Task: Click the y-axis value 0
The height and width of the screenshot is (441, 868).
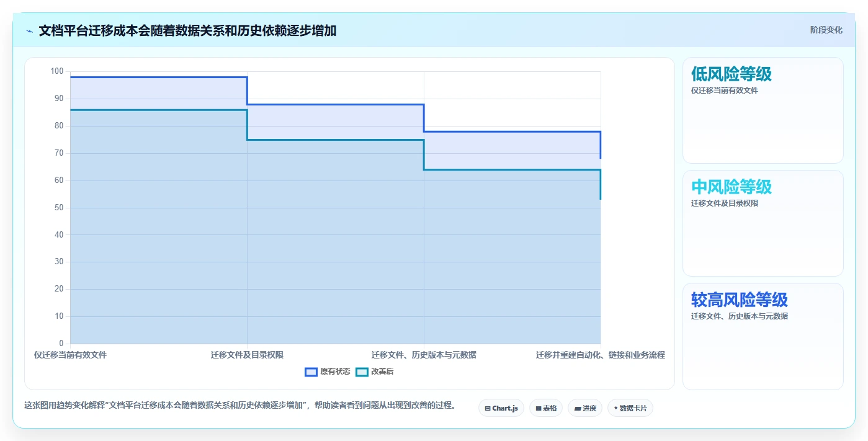Action: 61,343
